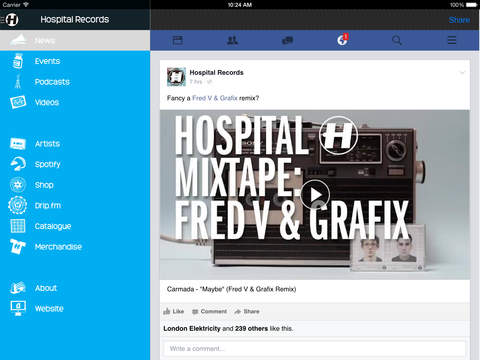
Task: Open the notifications globe icon
Action: point(342,40)
